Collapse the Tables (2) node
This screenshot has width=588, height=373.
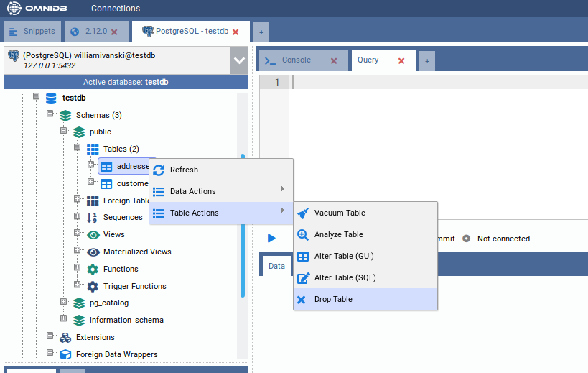tap(78, 147)
